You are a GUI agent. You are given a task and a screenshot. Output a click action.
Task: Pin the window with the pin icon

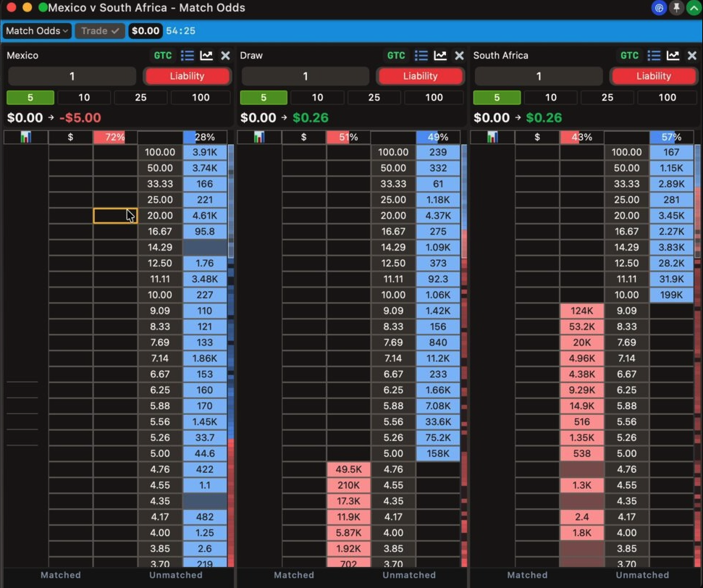tap(676, 8)
